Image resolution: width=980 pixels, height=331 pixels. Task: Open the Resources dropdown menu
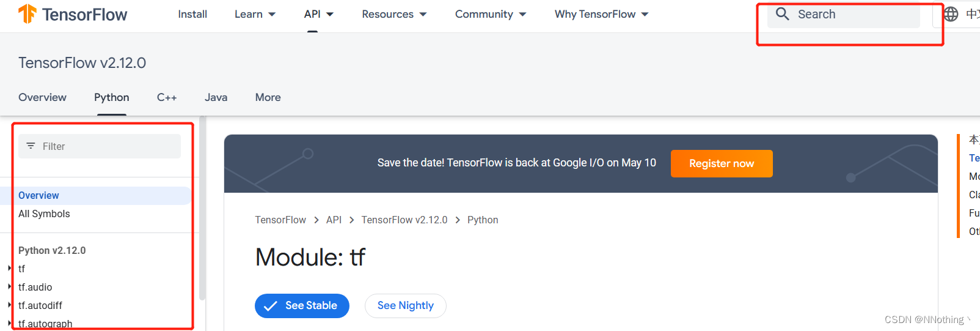tap(394, 14)
